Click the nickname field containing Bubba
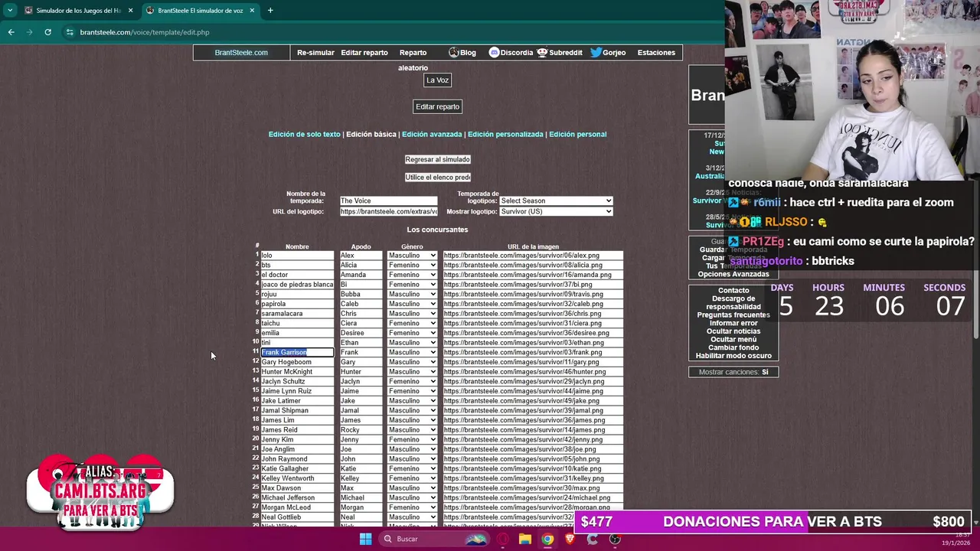 coord(361,295)
